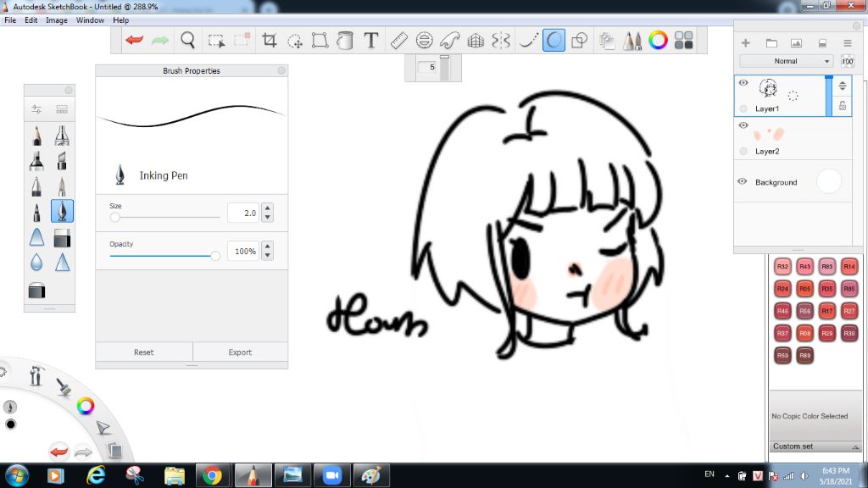
Task: Decrease Opacity with the down arrow
Action: pos(268,256)
